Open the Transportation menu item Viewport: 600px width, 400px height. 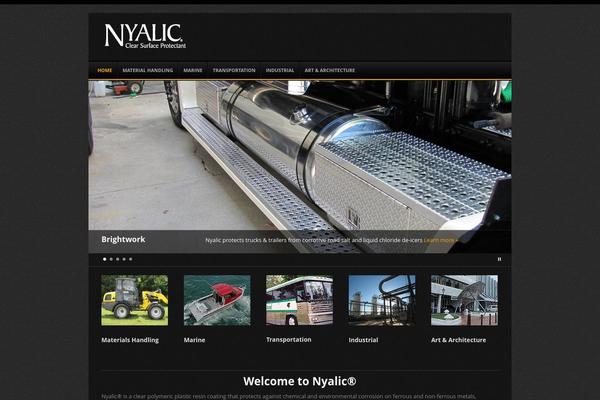pyautogui.click(x=234, y=70)
